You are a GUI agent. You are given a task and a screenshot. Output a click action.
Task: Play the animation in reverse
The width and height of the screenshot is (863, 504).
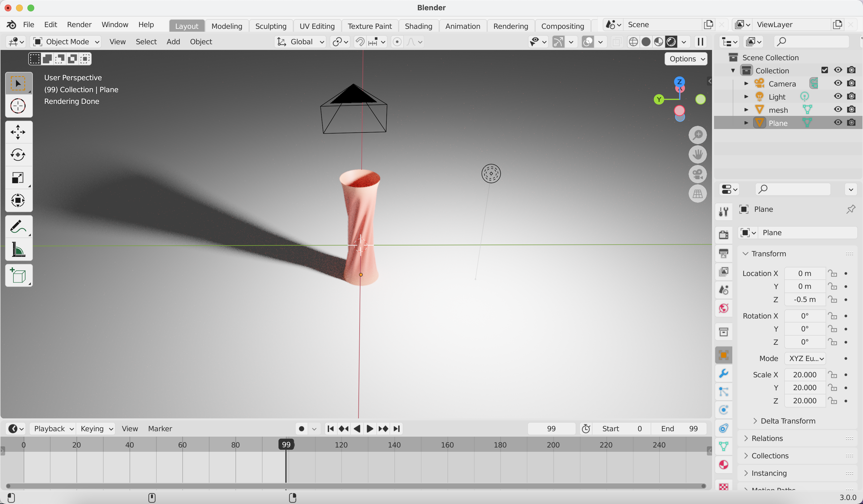point(357,429)
